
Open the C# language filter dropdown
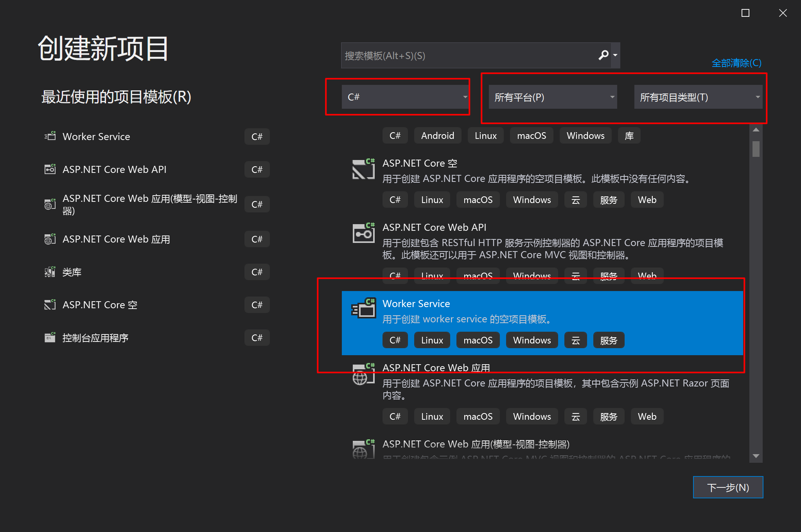click(x=405, y=97)
